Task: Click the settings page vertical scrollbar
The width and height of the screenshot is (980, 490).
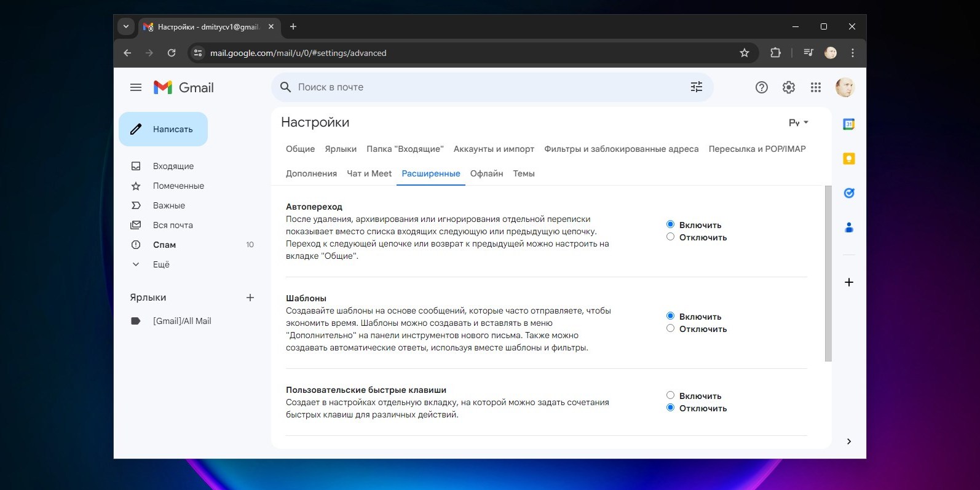Action: 828,274
